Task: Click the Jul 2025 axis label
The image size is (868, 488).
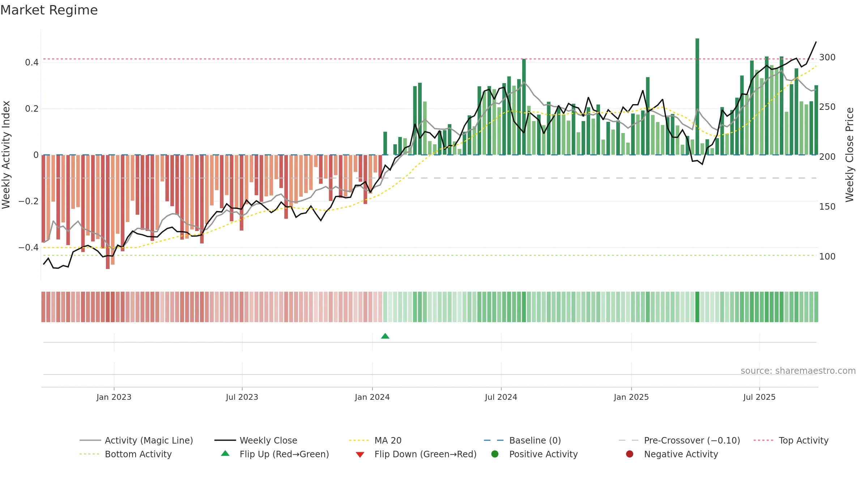Action: (x=759, y=397)
